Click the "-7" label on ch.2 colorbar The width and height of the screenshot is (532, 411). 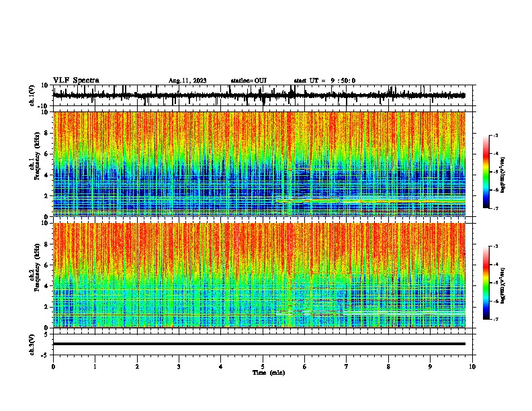pos(495,320)
